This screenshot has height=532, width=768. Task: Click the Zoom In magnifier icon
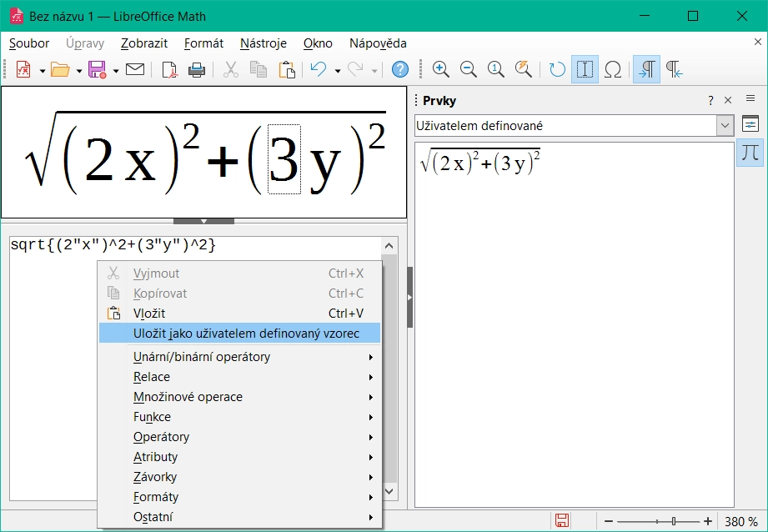click(x=441, y=70)
